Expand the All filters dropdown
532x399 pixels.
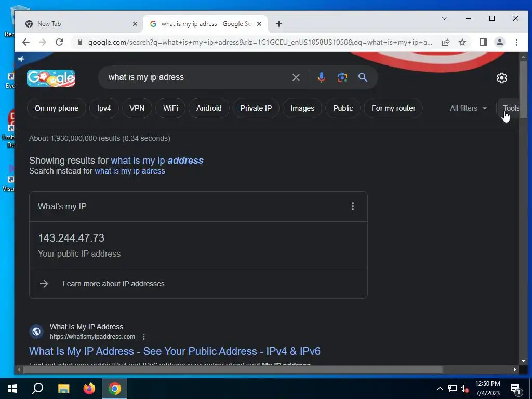[x=468, y=108]
